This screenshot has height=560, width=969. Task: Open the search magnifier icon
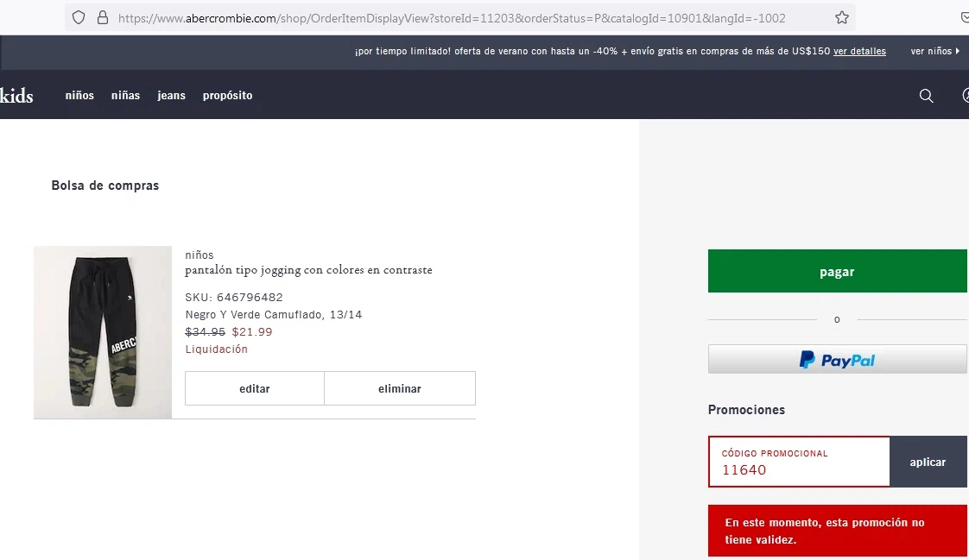click(x=926, y=96)
